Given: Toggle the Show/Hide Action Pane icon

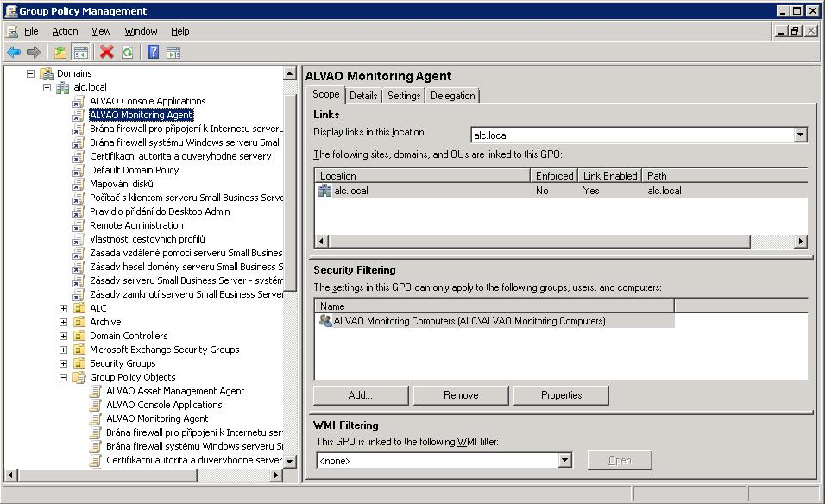Looking at the screenshot, I should tap(173, 52).
